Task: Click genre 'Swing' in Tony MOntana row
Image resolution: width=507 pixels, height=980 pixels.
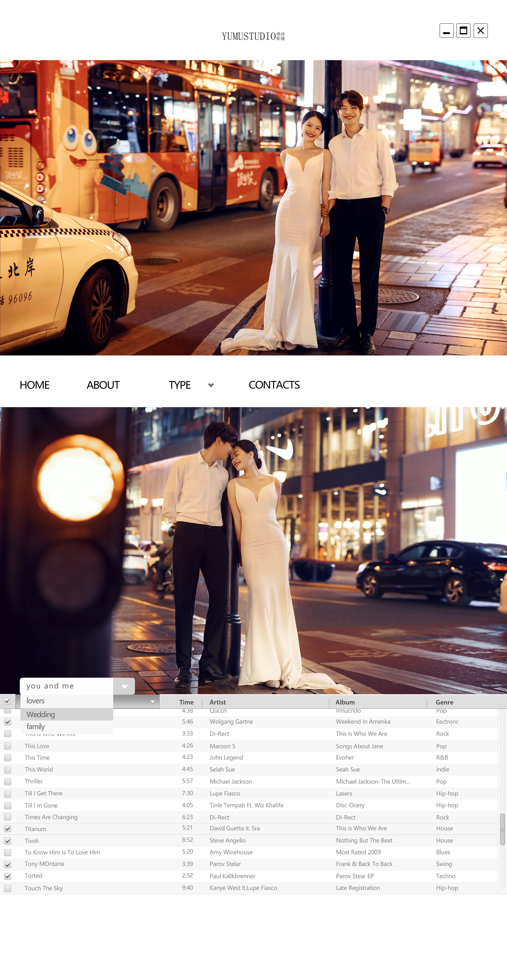Action: (444, 864)
